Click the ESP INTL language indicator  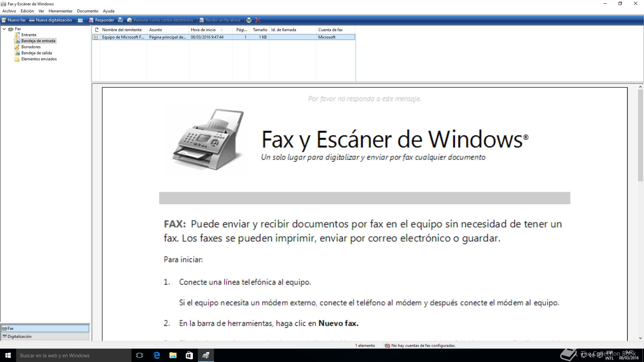click(x=609, y=355)
